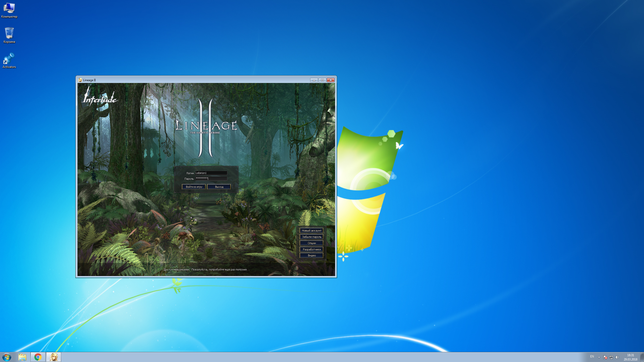Click the Логин input field
644x362 pixels.
point(211,173)
